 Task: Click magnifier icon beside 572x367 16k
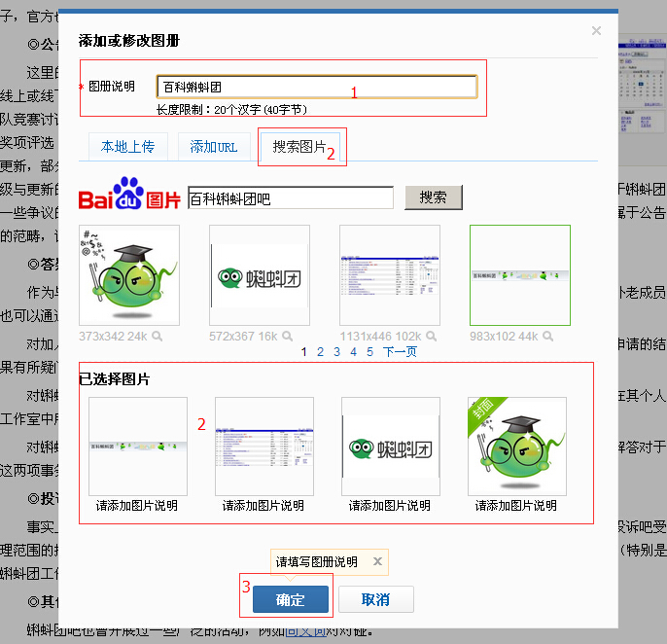[287, 336]
